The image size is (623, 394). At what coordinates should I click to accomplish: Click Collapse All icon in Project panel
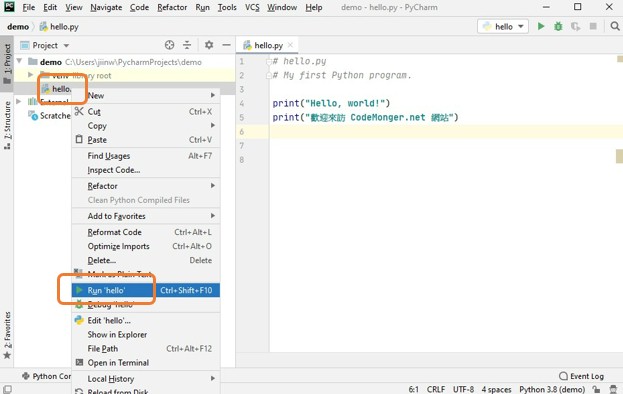tap(187, 45)
